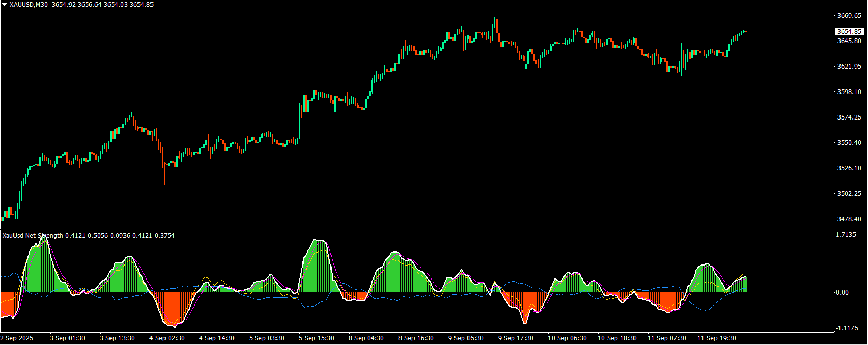
Task: Click the 4 Sep 02:30 time label
Action: pos(167,338)
